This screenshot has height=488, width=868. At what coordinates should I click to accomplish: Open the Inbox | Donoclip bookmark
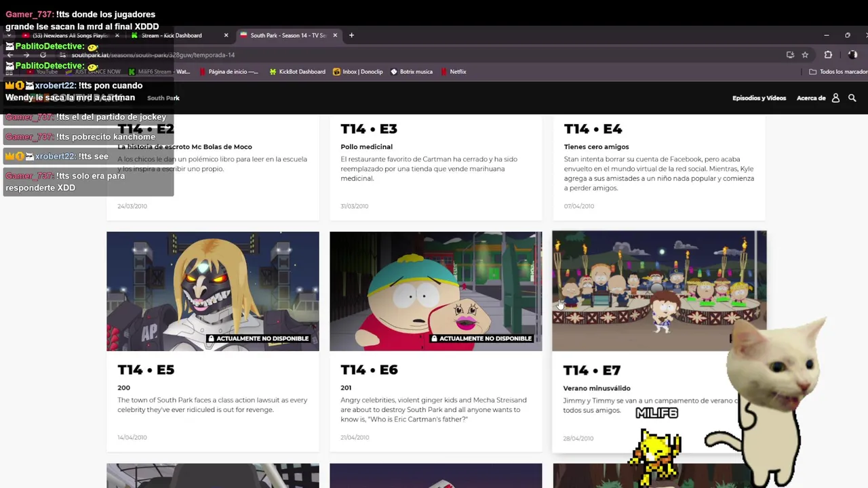click(358, 72)
